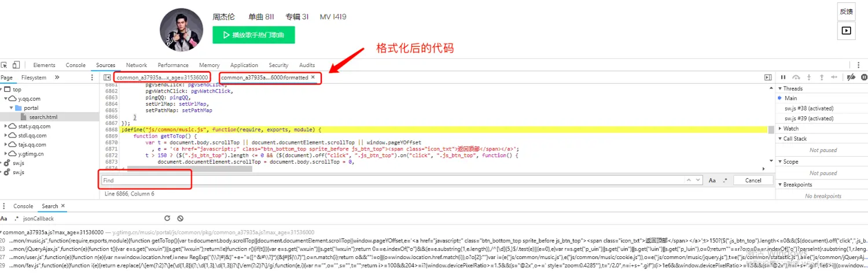Toggle match case in Search drawer

(3, 219)
